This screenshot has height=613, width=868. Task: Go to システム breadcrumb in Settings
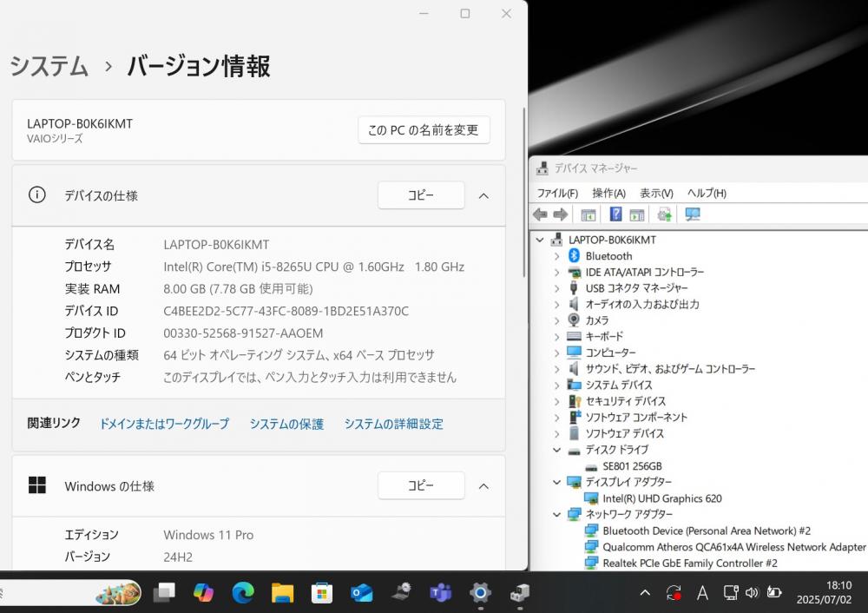(49, 66)
